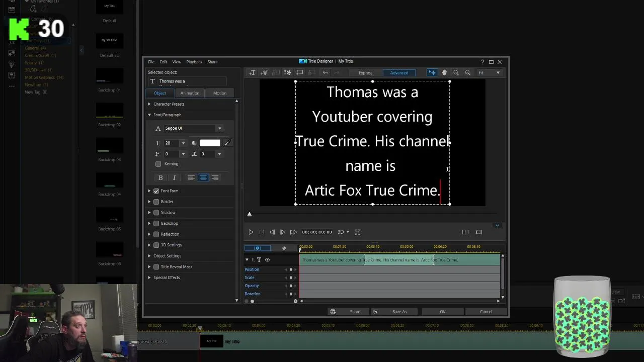Viewport: 644px width, 362px height.
Task: Enable the 3D Settings checkbox
Action: tap(156, 245)
